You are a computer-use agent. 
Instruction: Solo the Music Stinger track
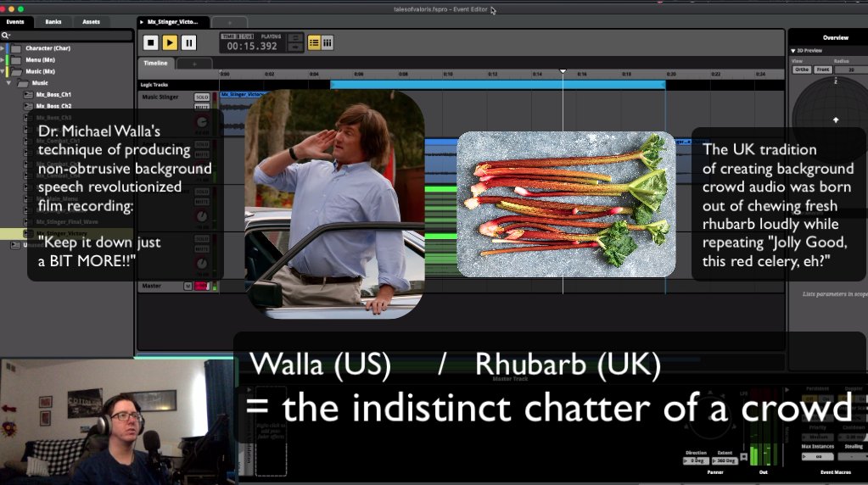click(x=201, y=97)
